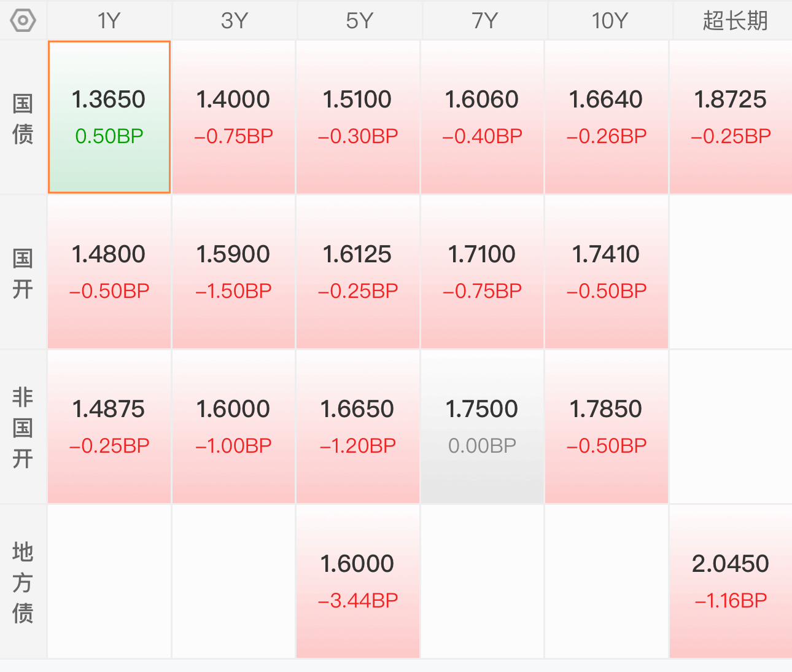
Task: Select the 7Y column header
Action: [484, 21]
